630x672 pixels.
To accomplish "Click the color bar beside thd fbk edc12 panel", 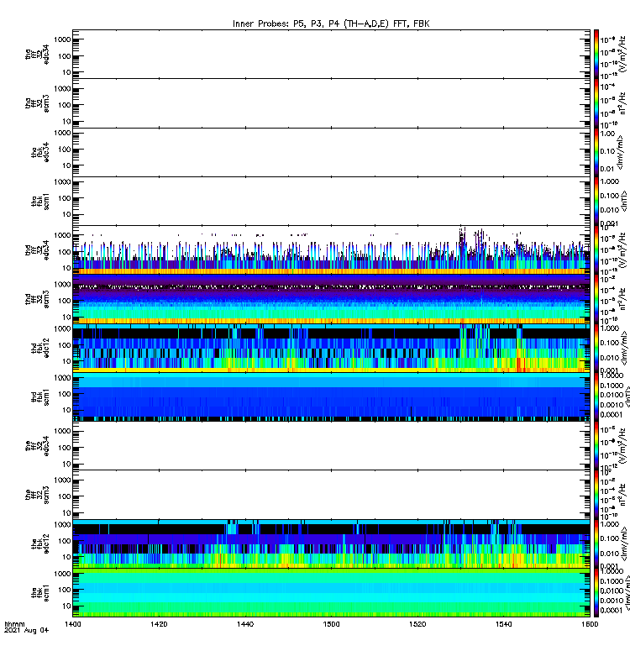I will (x=596, y=348).
